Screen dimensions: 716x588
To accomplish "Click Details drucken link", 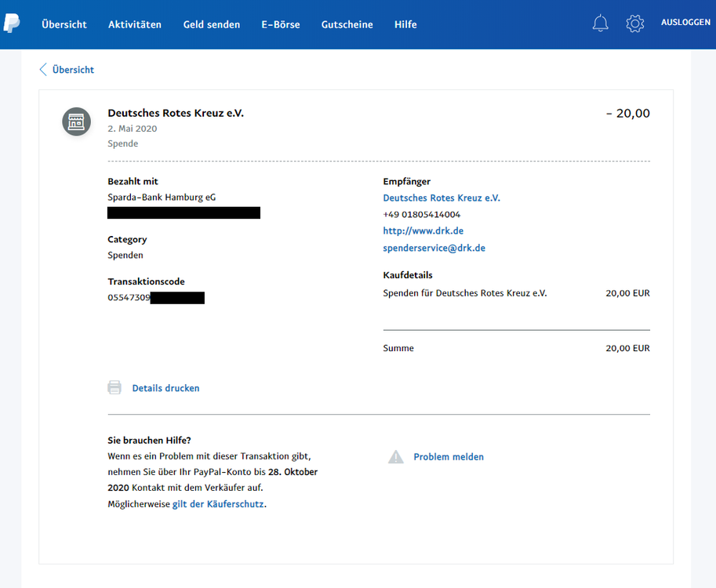I will point(165,388).
